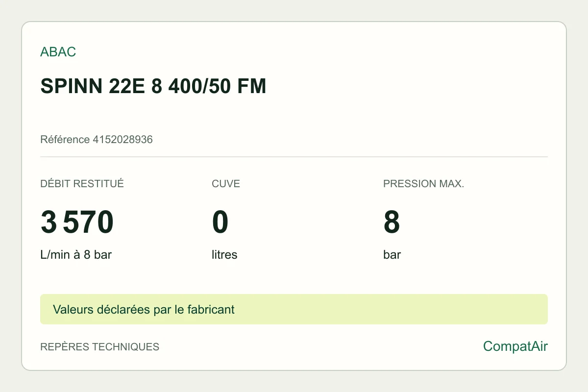Click the CUVE column label
Viewport: 588px width, 392px height.
click(226, 184)
